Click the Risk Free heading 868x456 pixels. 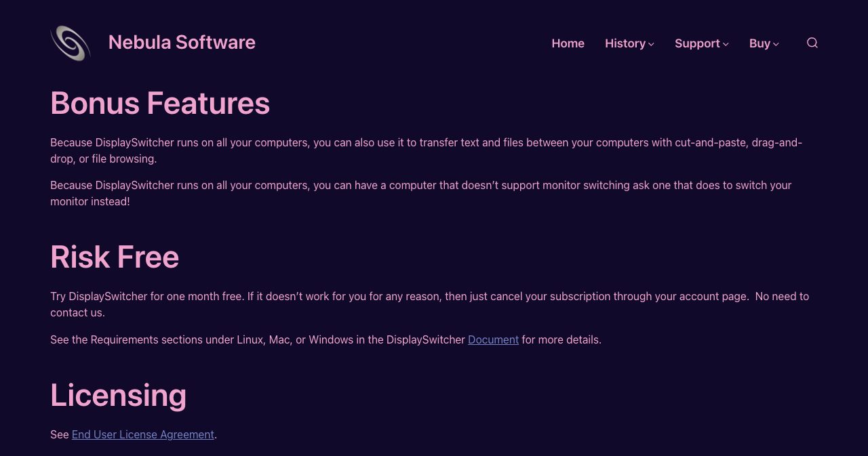[x=115, y=257]
